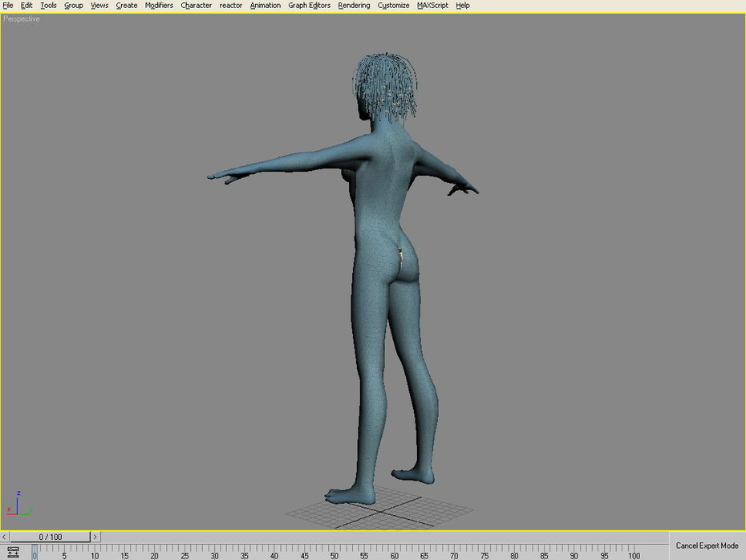Viewport: 746px width, 560px height.
Task: Open the Views menu
Action: coord(99,6)
